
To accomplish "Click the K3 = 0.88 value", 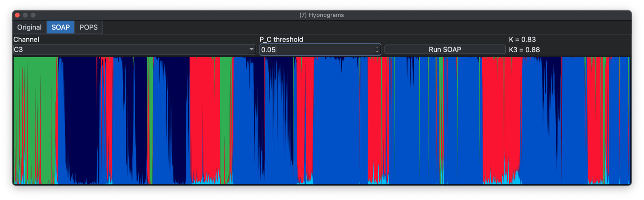I will (x=524, y=50).
